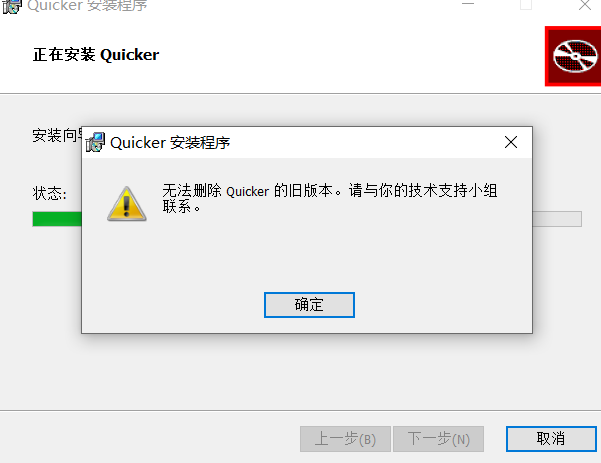Close the main installer window
This screenshot has width=601, height=463.
585,5
